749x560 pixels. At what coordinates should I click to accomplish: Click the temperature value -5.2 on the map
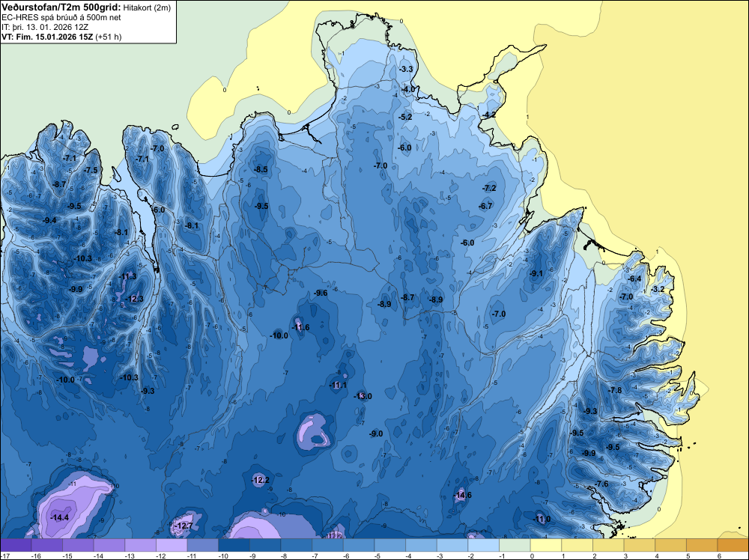click(405, 117)
